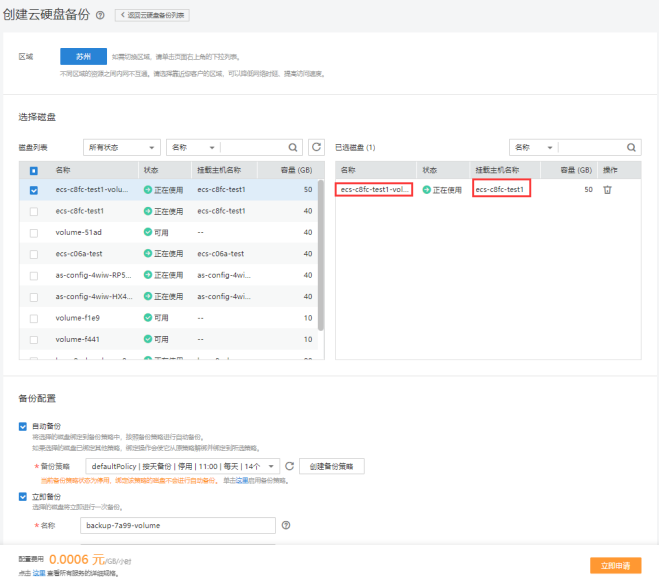Click the orange 立即申请 button
This screenshot has height=580, width=660.
click(x=614, y=565)
